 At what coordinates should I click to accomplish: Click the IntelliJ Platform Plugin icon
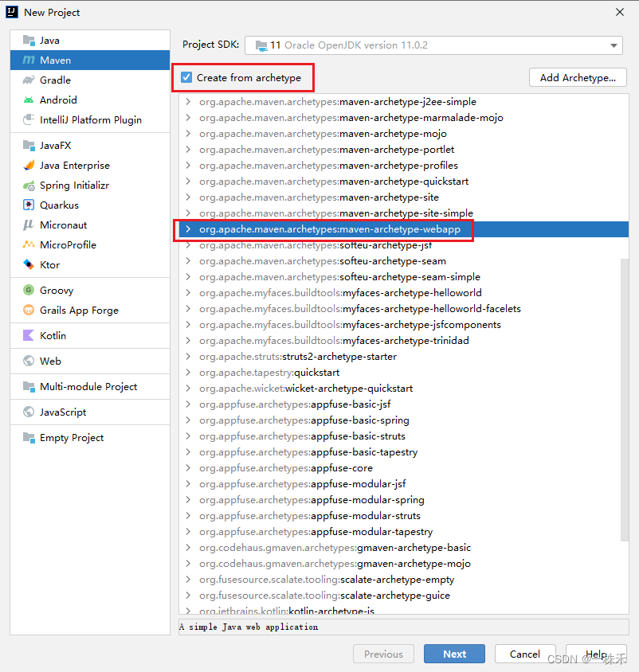(x=29, y=119)
